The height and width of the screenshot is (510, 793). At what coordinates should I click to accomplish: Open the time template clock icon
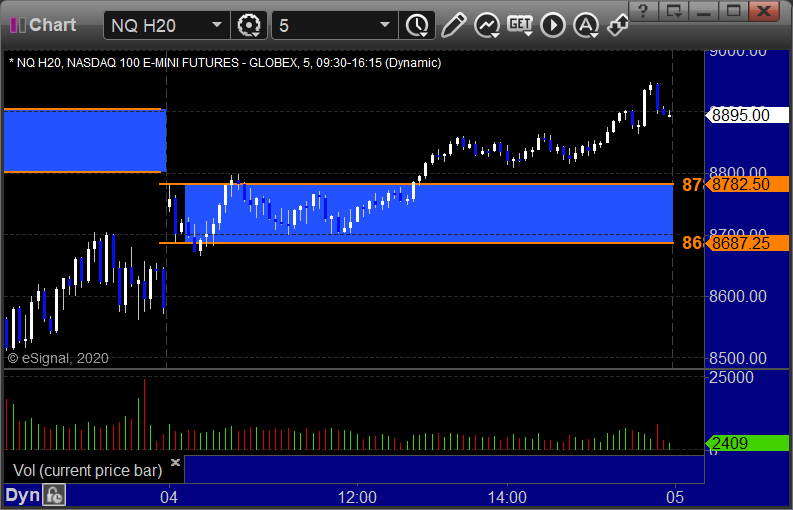click(x=417, y=25)
